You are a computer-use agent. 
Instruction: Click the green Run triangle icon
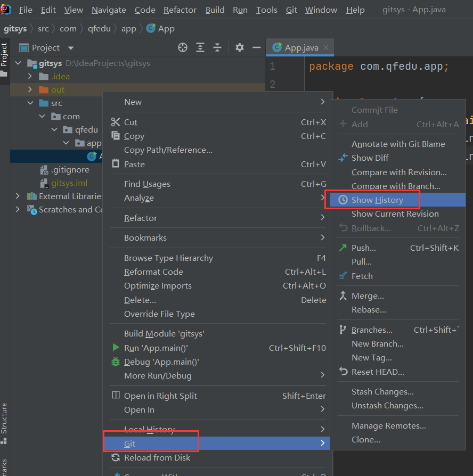tap(116, 347)
